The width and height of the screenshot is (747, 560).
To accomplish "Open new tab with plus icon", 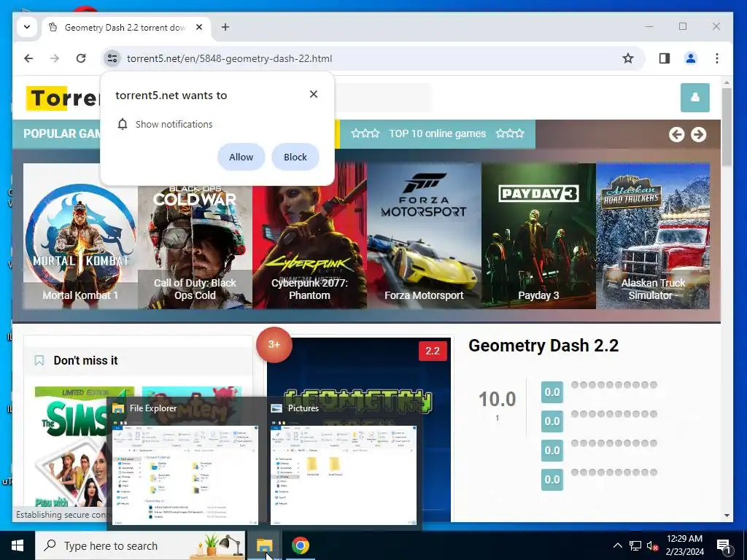I will point(225,27).
